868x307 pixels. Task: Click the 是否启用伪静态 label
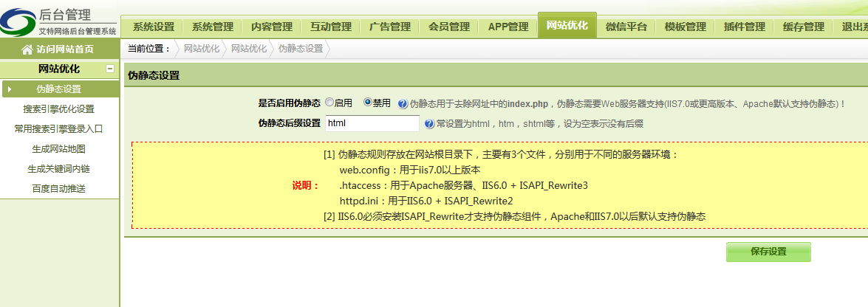(x=290, y=103)
